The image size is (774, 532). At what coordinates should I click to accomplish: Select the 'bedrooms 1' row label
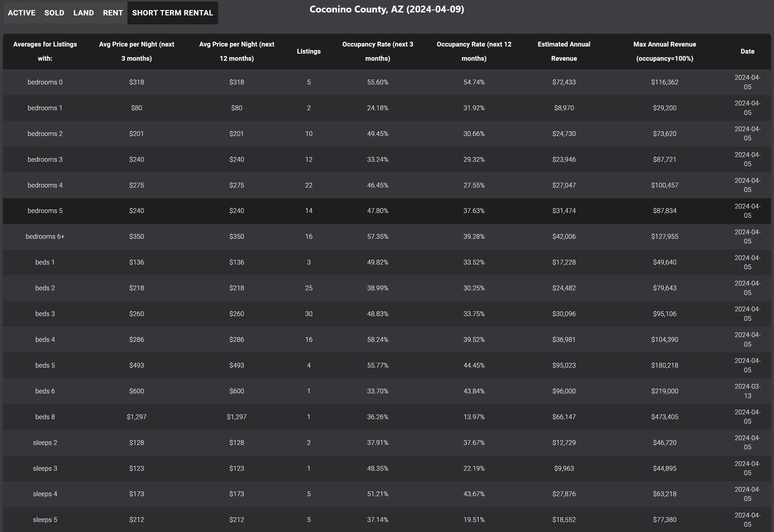pos(45,108)
